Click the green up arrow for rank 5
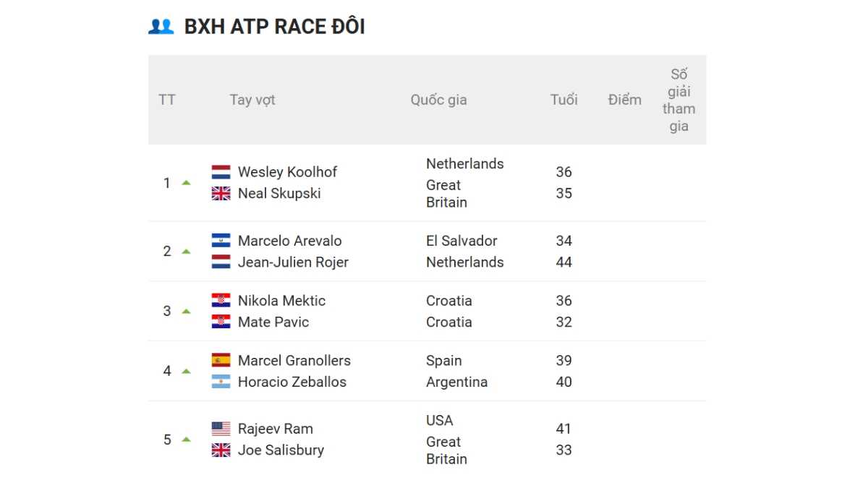Screen dimensions: 868x488 (x=186, y=440)
